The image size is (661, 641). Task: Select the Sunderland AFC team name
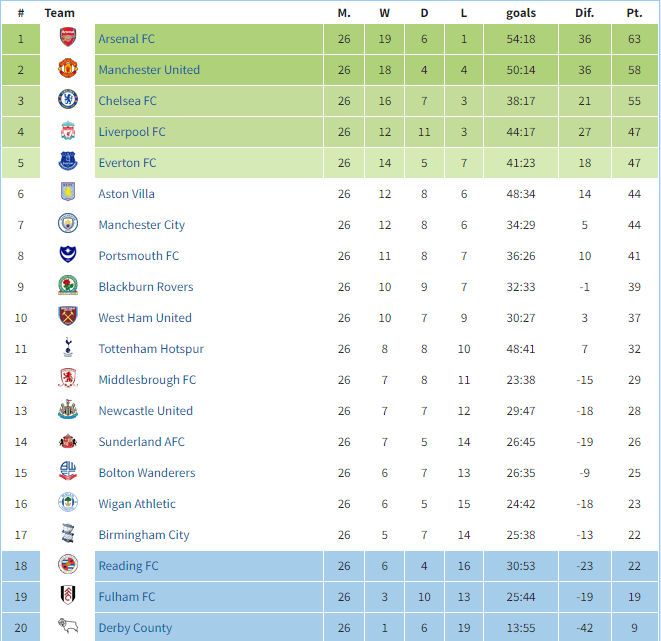click(x=141, y=442)
